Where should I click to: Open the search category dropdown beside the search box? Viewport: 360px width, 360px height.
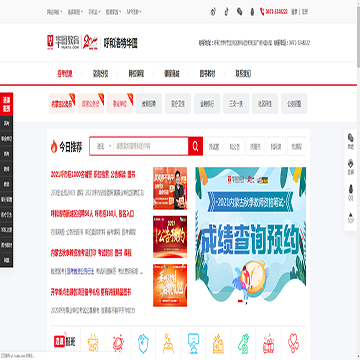click(x=104, y=146)
